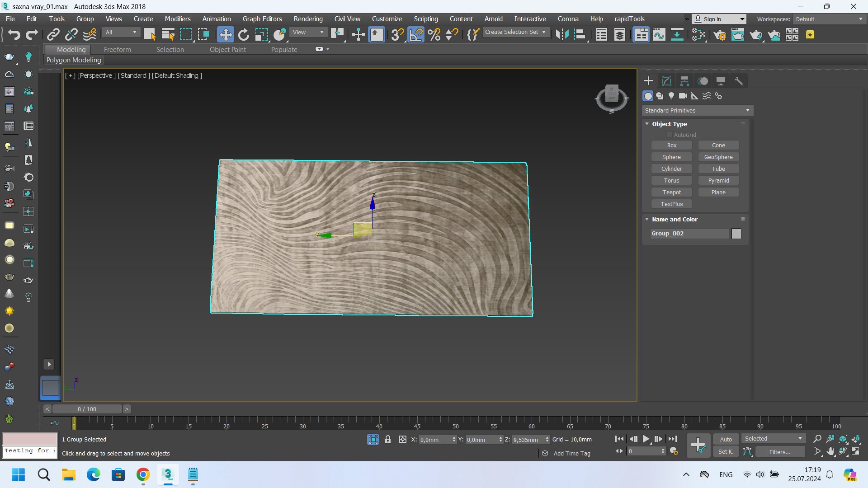Open the Standard Primitives dropdown
The height and width of the screenshot is (488, 868).
click(697, 110)
